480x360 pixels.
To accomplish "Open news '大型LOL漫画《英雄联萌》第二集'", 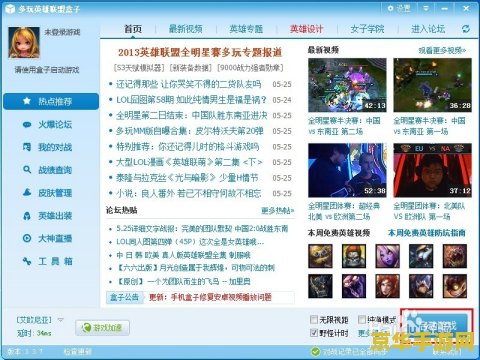I will 189,162.
